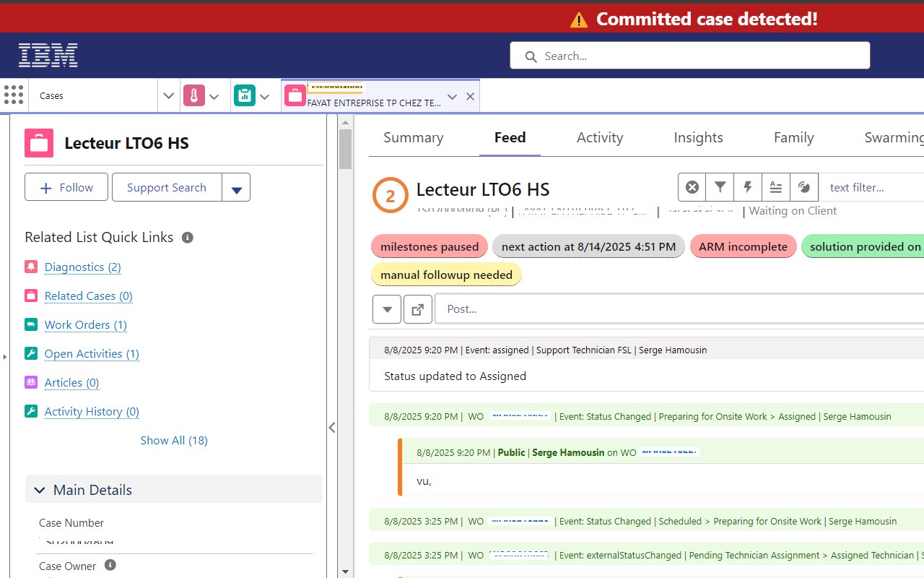This screenshot has width=924, height=578.
Task: Open the Activity History (0) link
Action: (x=92, y=411)
